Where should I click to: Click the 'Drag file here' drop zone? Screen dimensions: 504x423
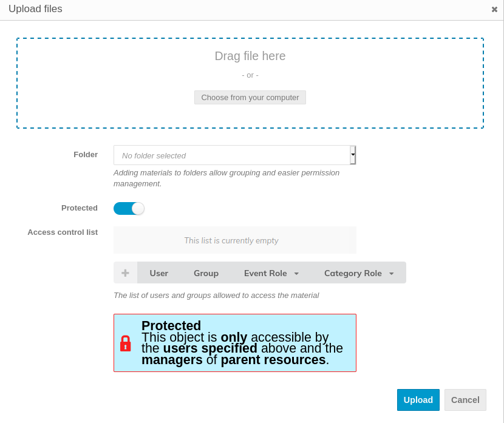click(250, 56)
